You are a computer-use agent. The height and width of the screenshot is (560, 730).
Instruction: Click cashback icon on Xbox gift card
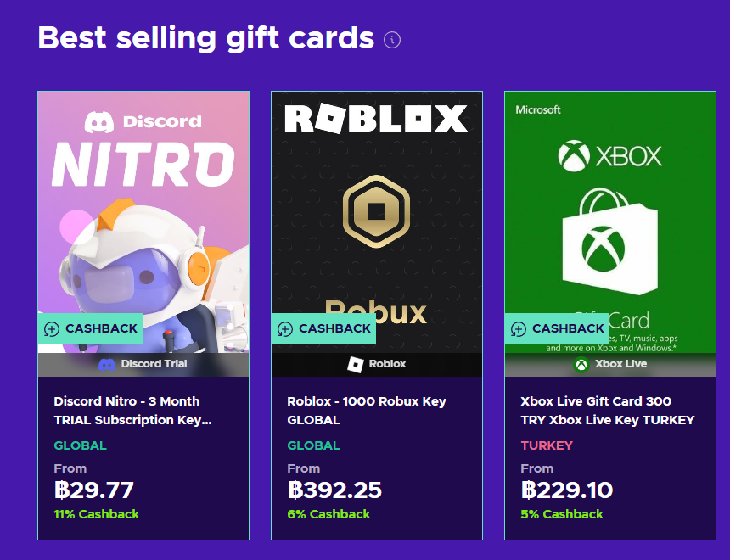coord(519,329)
